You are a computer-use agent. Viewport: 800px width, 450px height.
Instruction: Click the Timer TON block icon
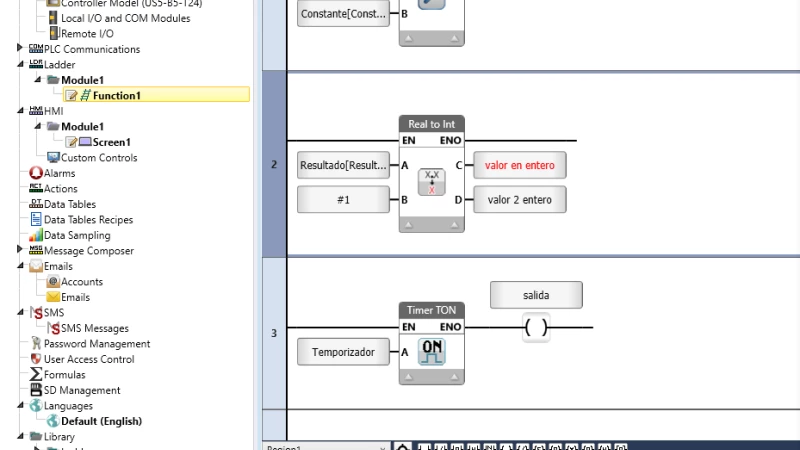(432, 352)
